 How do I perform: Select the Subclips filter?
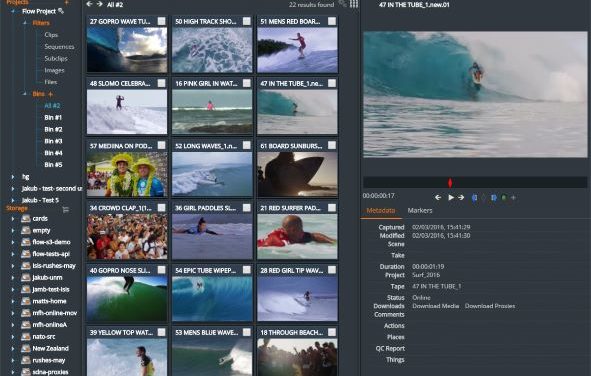56,58
